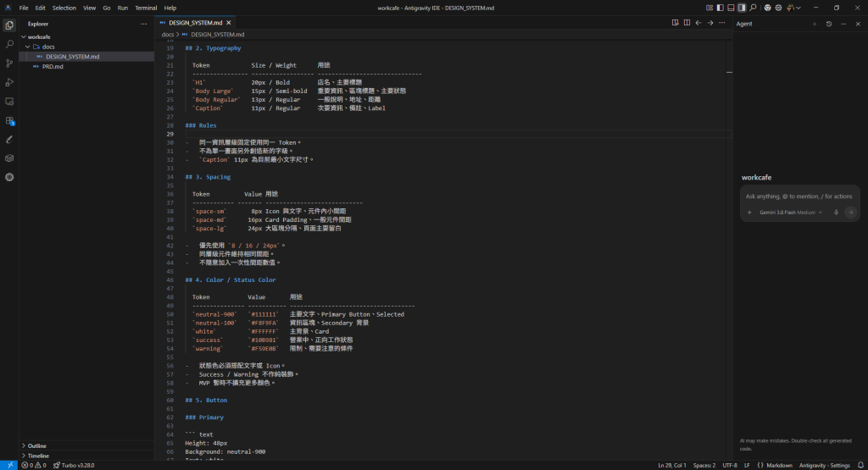Click the brush icon in activity bar
Image resolution: width=868 pixels, height=470 pixels.
click(9, 140)
